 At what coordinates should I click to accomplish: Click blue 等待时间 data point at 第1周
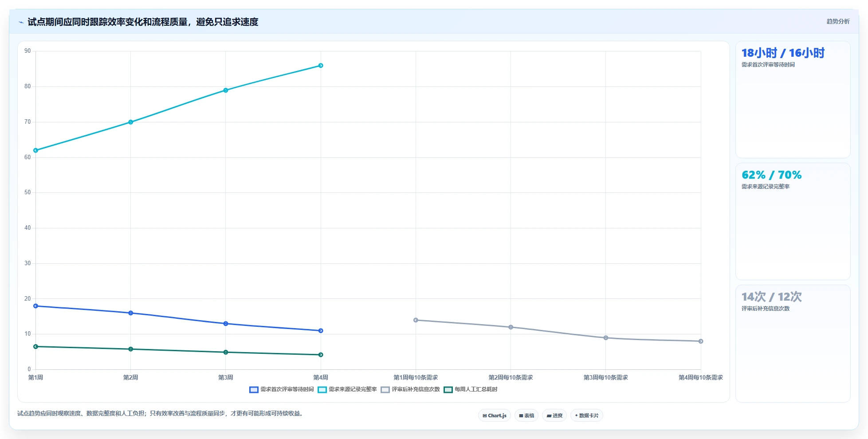point(36,306)
